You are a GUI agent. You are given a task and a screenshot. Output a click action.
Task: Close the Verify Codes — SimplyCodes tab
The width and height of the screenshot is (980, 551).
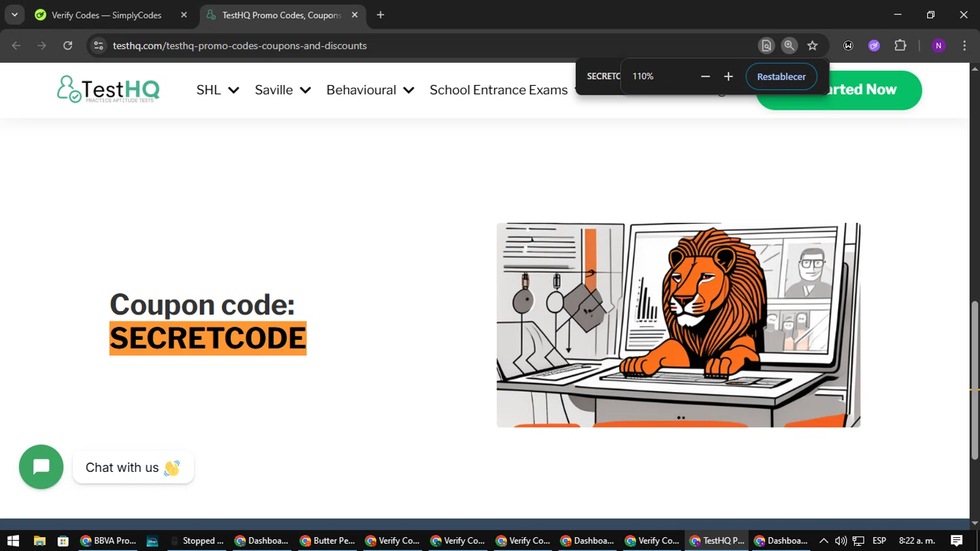184,15
